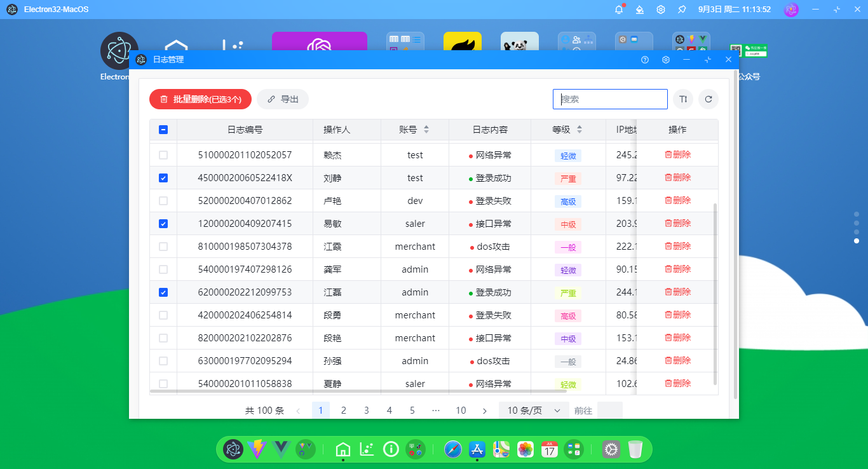868x469 pixels.
Task: Open help icon in 日志管理 title bar
Action: pyautogui.click(x=645, y=60)
